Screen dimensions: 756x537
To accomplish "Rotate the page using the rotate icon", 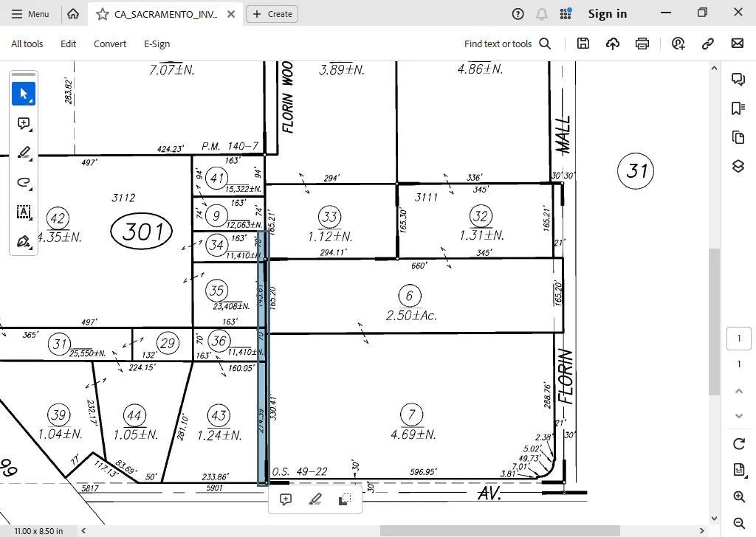I will pos(739,443).
